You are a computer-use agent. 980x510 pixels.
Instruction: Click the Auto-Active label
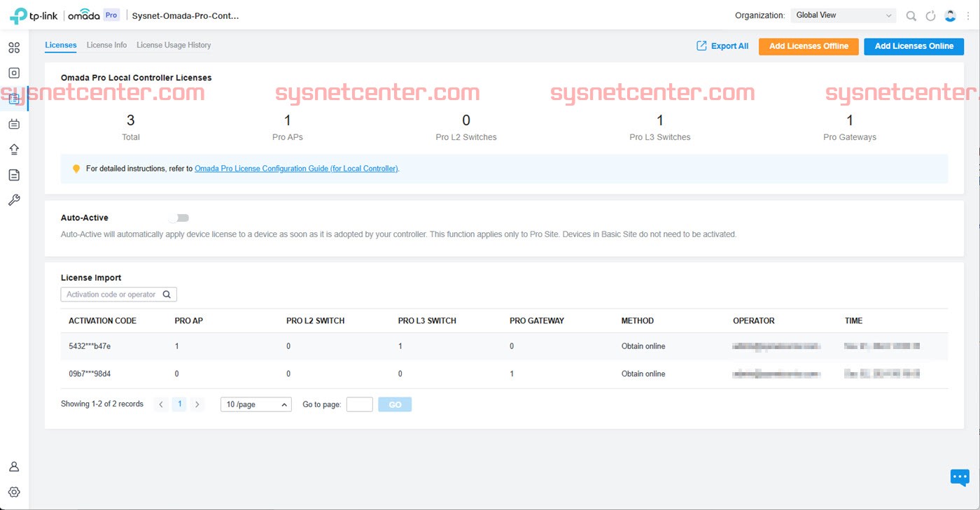pos(85,218)
